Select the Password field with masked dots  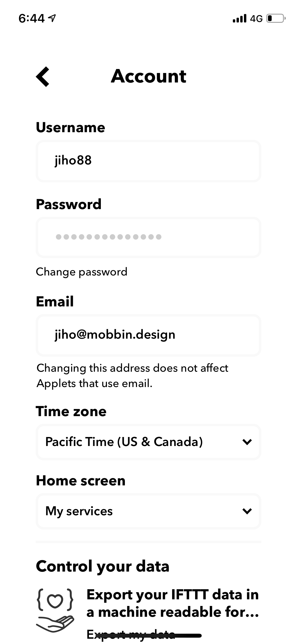pos(148,237)
